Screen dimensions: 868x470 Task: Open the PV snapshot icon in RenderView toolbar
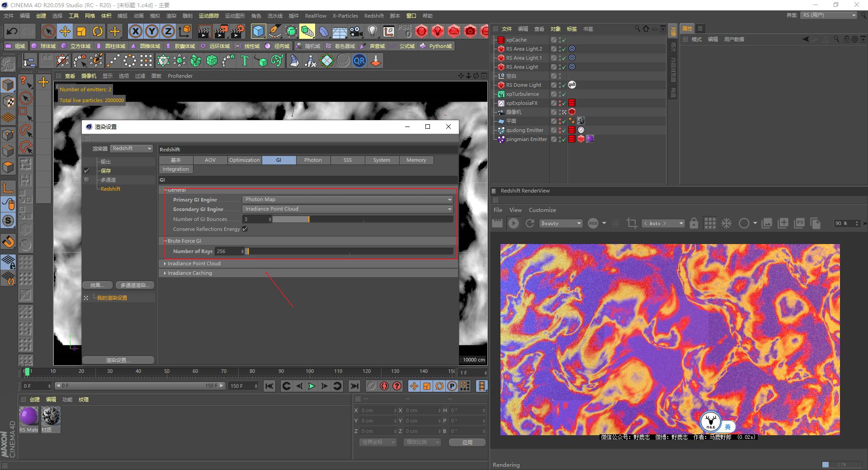coord(799,223)
